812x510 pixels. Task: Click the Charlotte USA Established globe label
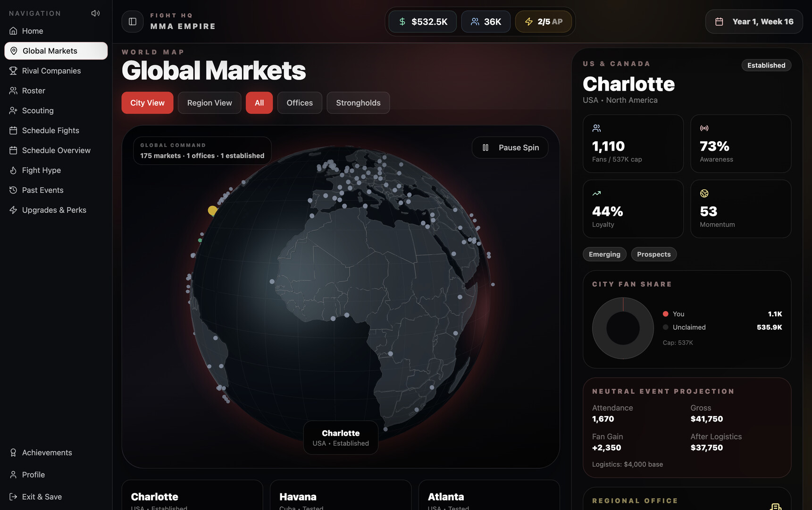click(x=341, y=438)
